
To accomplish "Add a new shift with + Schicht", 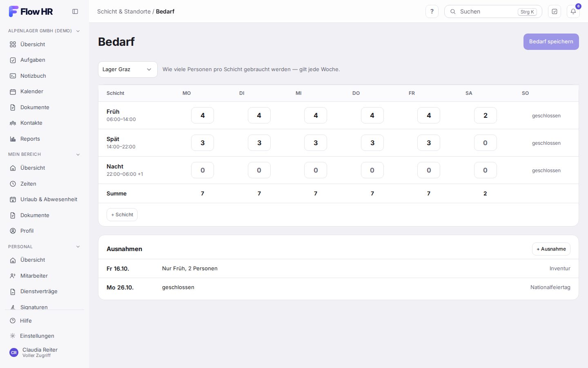I will [x=122, y=215].
